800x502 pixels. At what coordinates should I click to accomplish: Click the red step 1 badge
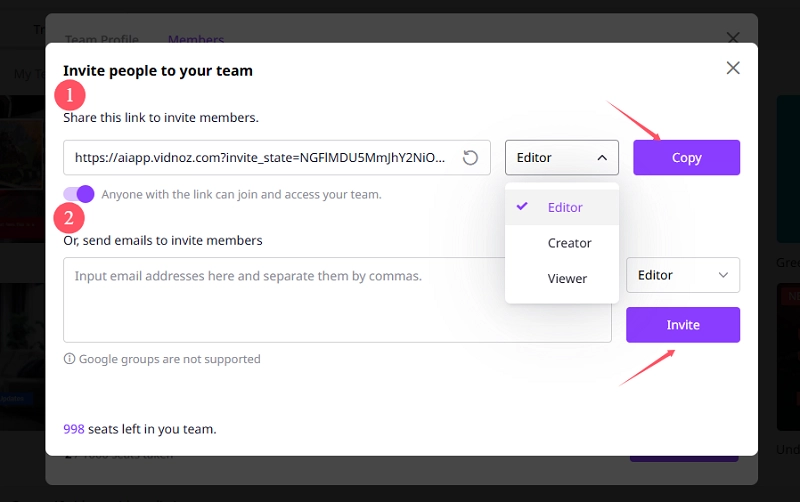(70, 96)
